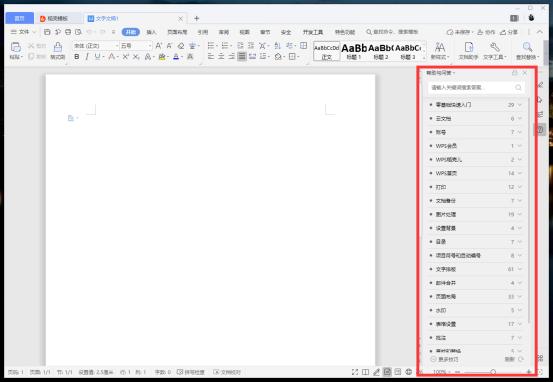Align text right

coord(231,56)
